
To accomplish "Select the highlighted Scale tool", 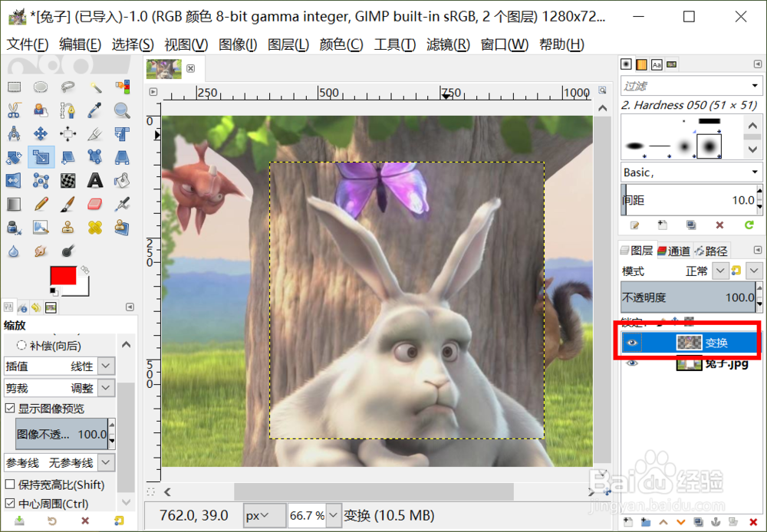I will point(41,157).
